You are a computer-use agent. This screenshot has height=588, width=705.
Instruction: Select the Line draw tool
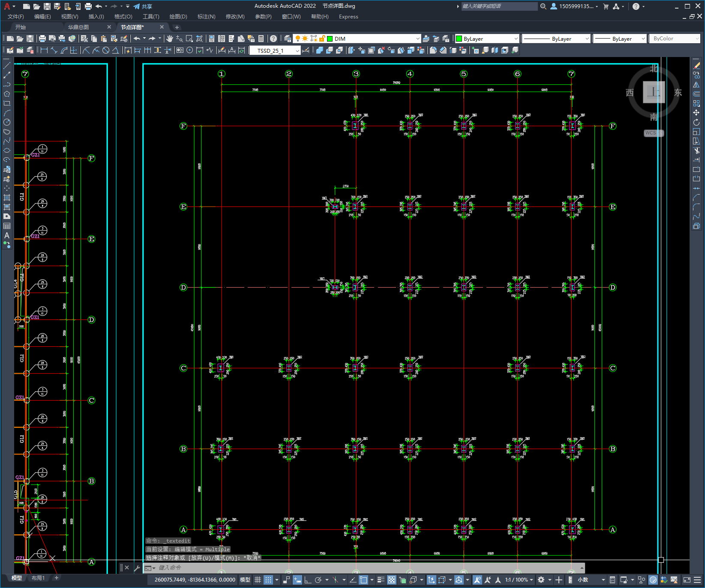pyautogui.click(x=7, y=66)
